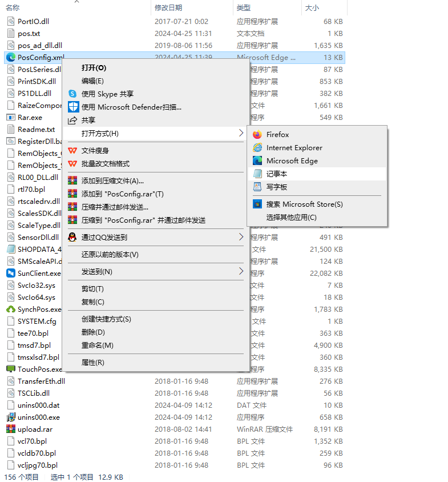
Task: Choose 剪切(T) from context menu
Action: [92, 289]
